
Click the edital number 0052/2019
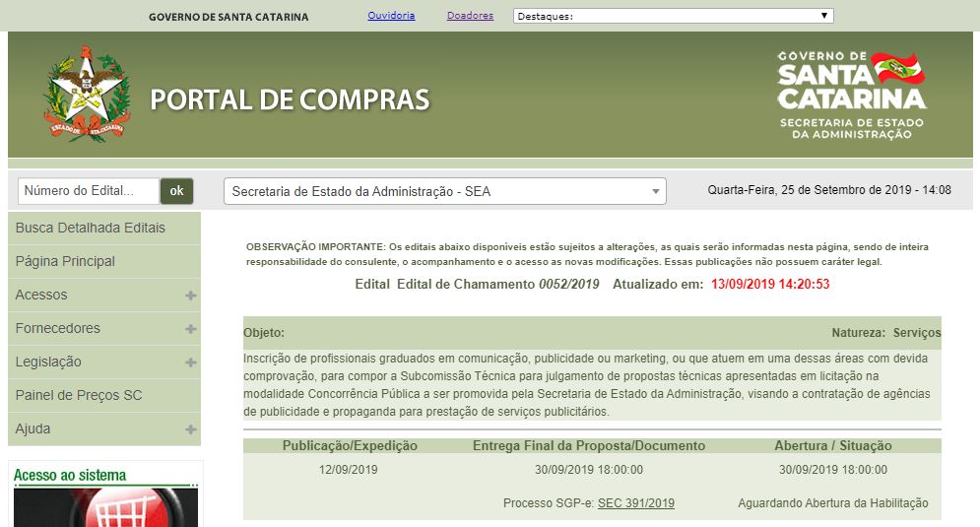pyautogui.click(x=568, y=285)
